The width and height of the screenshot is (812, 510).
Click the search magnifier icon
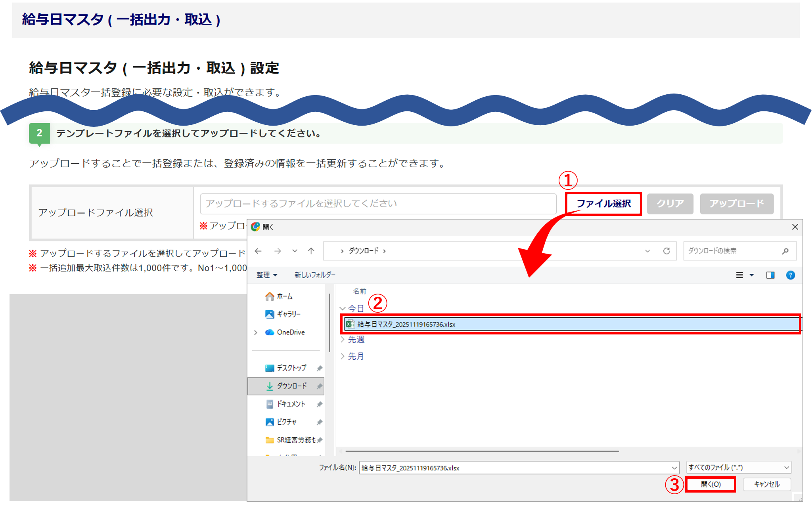(x=785, y=251)
